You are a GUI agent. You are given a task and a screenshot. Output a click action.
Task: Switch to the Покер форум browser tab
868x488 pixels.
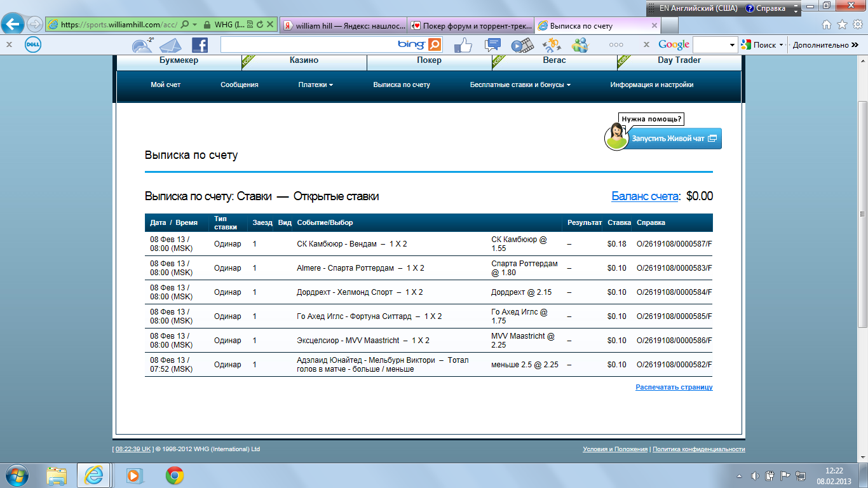pyautogui.click(x=470, y=26)
